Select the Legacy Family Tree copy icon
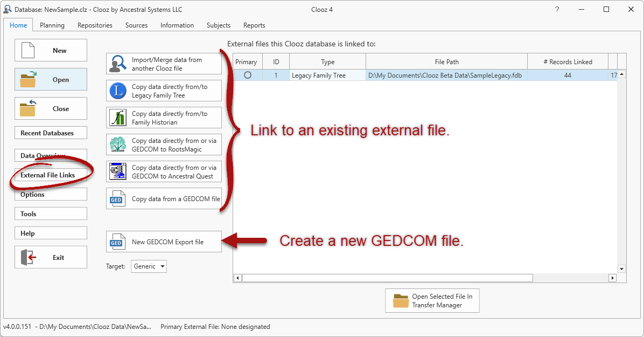The image size is (644, 337). 117,90
